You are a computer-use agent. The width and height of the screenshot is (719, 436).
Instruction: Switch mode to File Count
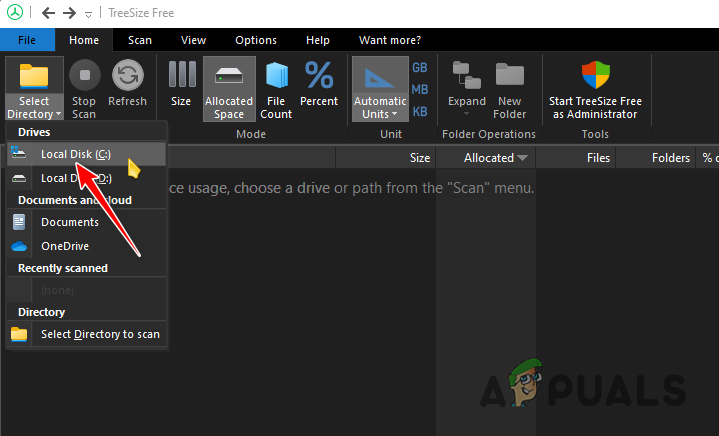tap(276, 89)
